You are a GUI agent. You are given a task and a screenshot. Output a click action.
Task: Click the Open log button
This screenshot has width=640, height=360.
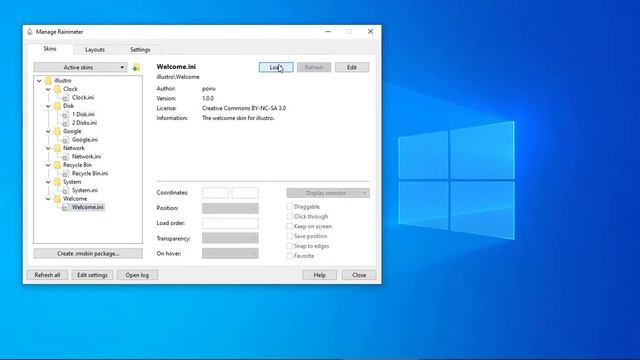click(x=137, y=275)
